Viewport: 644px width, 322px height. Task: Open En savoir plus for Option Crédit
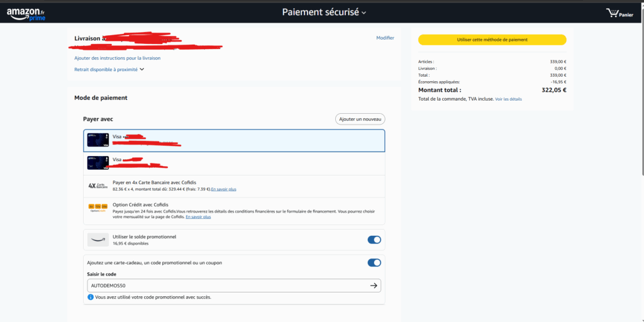pos(198,217)
